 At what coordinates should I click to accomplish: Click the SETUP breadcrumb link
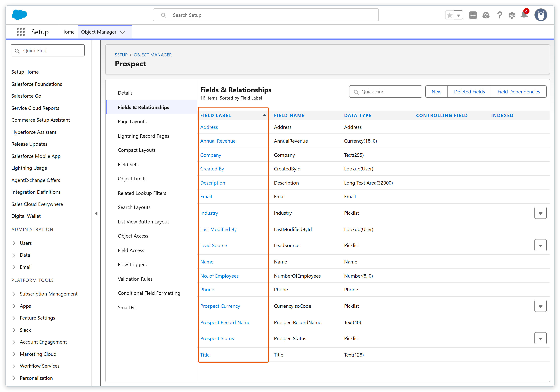tap(121, 55)
